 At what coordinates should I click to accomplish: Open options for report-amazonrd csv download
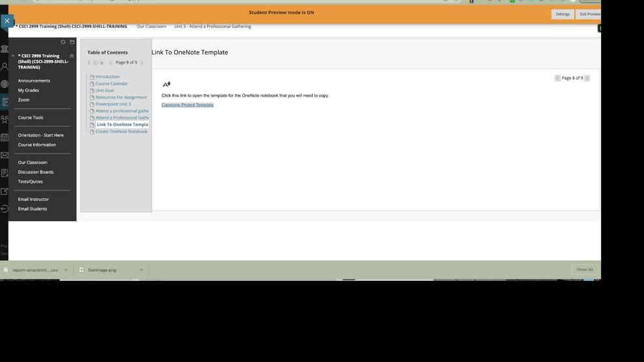click(66, 270)
